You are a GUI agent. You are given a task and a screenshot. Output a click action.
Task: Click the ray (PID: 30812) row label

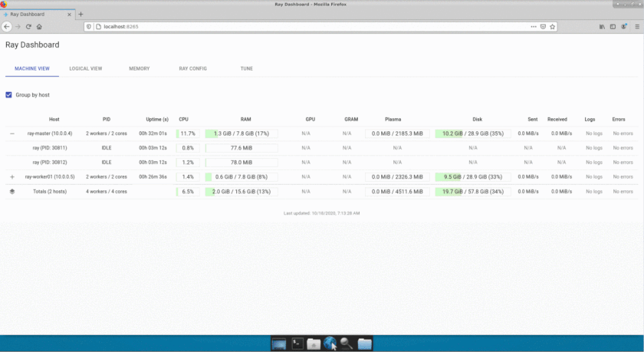tap(50, 163)
